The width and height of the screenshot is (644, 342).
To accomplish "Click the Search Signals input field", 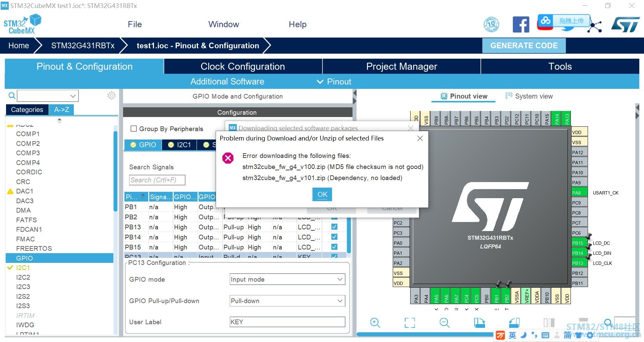I will [157, 180].
